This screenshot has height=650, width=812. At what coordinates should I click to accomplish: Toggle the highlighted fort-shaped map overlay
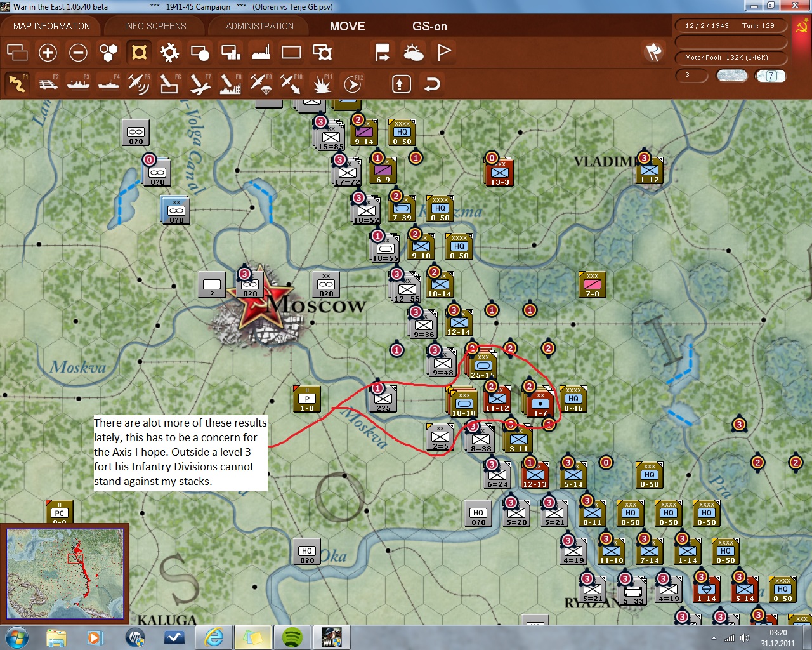click(x=139, y=52)
